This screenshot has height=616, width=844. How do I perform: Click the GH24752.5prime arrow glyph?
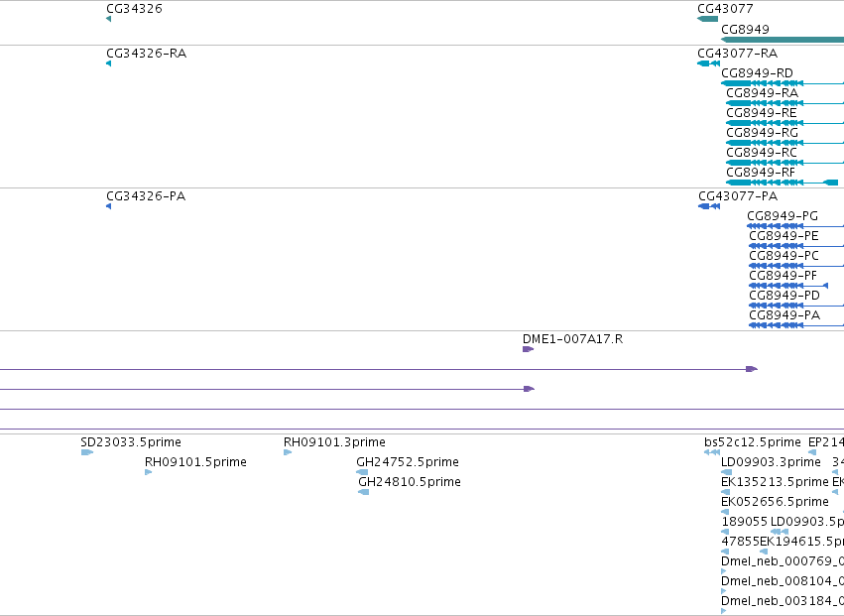coord(362,472)
